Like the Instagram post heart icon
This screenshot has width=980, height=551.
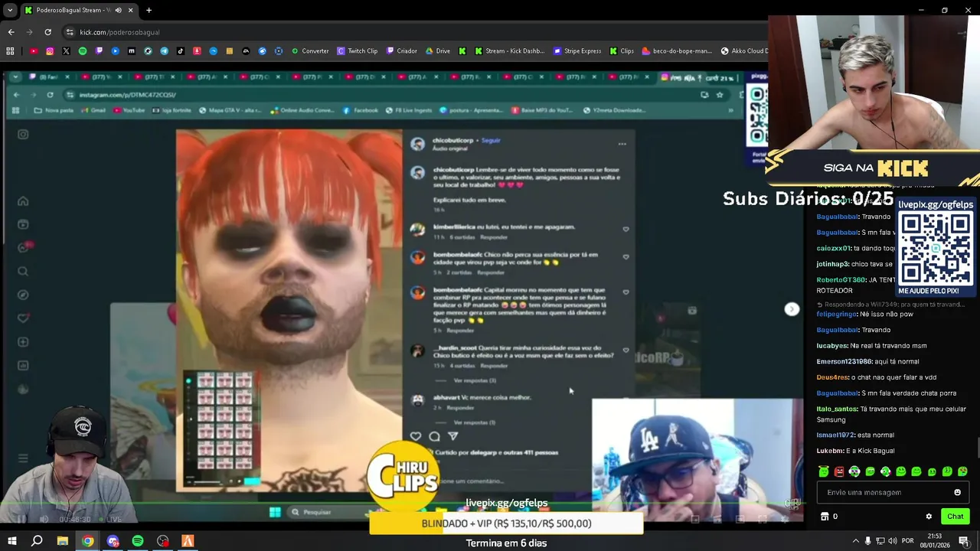click(x=416, y=436)
